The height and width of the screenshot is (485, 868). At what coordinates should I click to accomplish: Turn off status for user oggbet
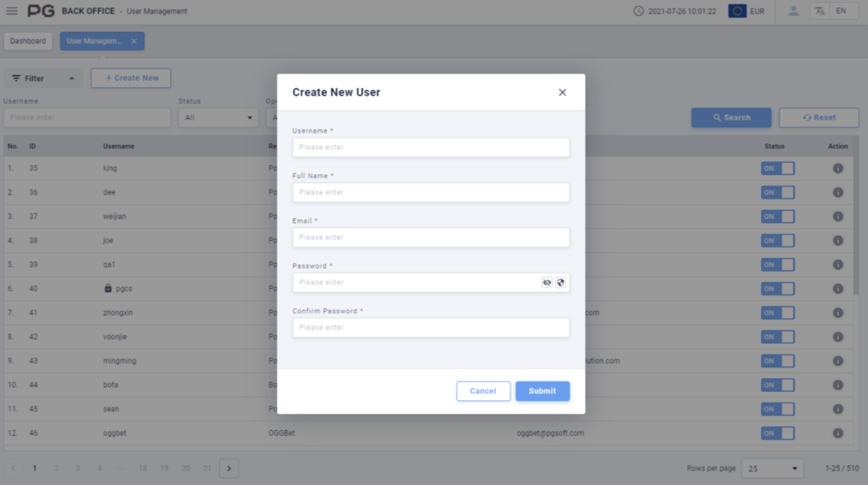(x=778, y=433)
